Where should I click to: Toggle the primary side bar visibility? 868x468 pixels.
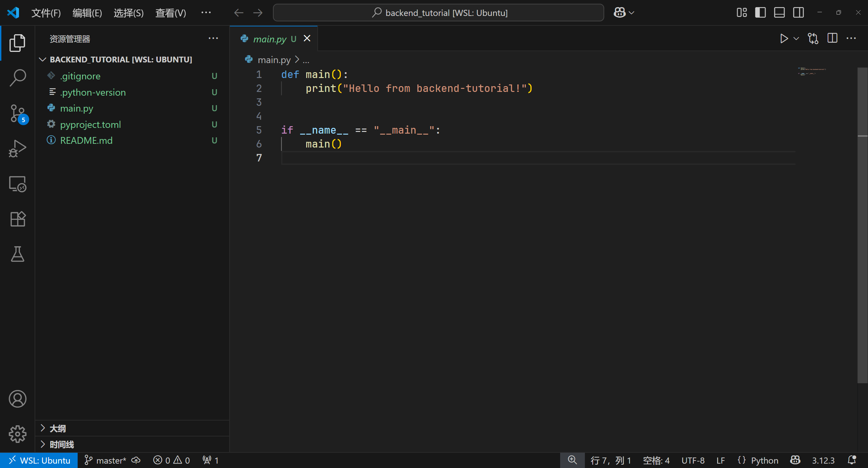[761, 13]
